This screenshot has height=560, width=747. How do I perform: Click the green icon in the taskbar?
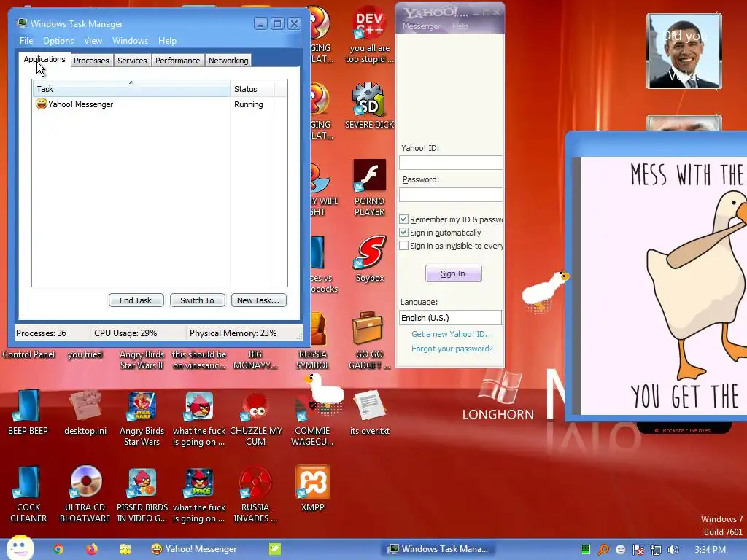[275, 549]
